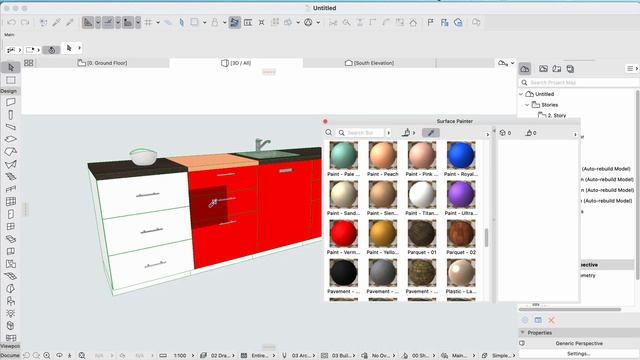Toggle the grid snap icon
The height and width of the screenshot is (360, 640).
(x=148, y=22)
